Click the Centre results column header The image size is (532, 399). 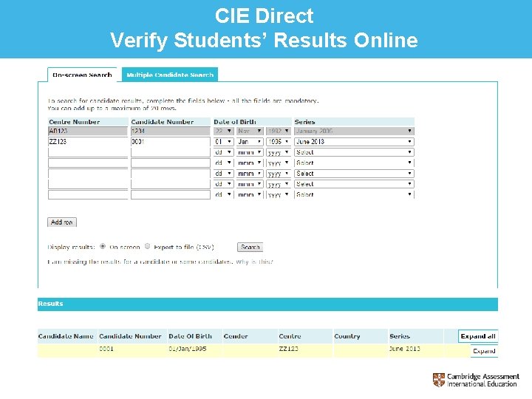click(x=305, y=336)
